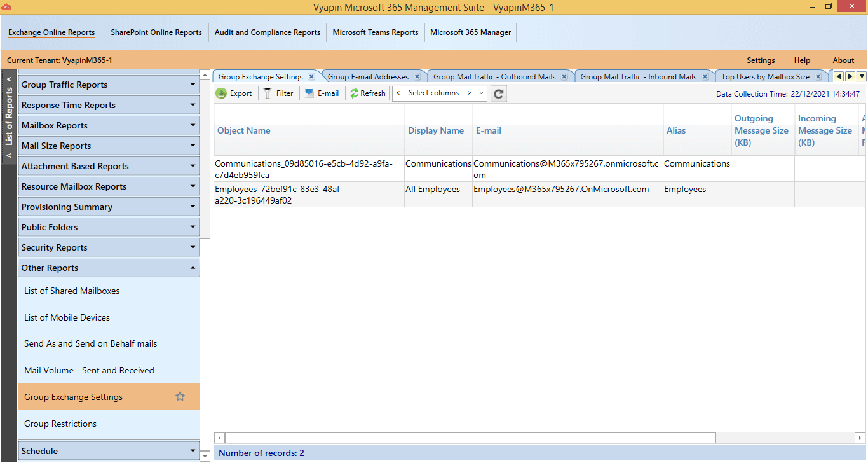Open Audit and Compliance Reports

click(x=268, y=32)
